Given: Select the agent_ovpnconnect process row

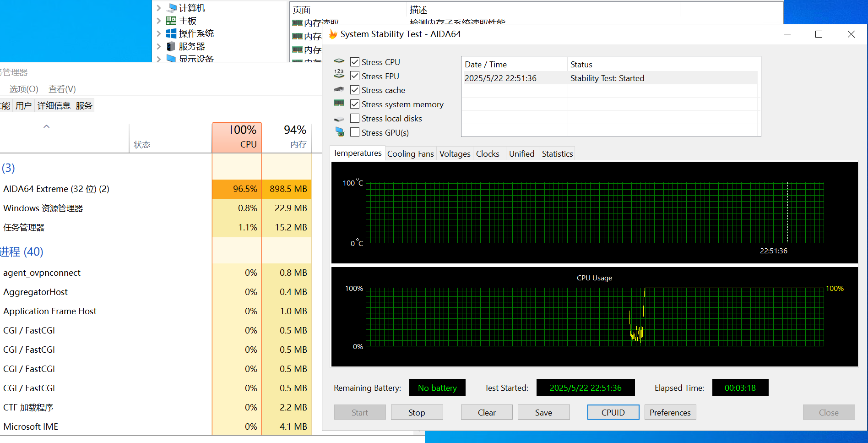Looking at the screenshot, I should (x=156, y=273).
